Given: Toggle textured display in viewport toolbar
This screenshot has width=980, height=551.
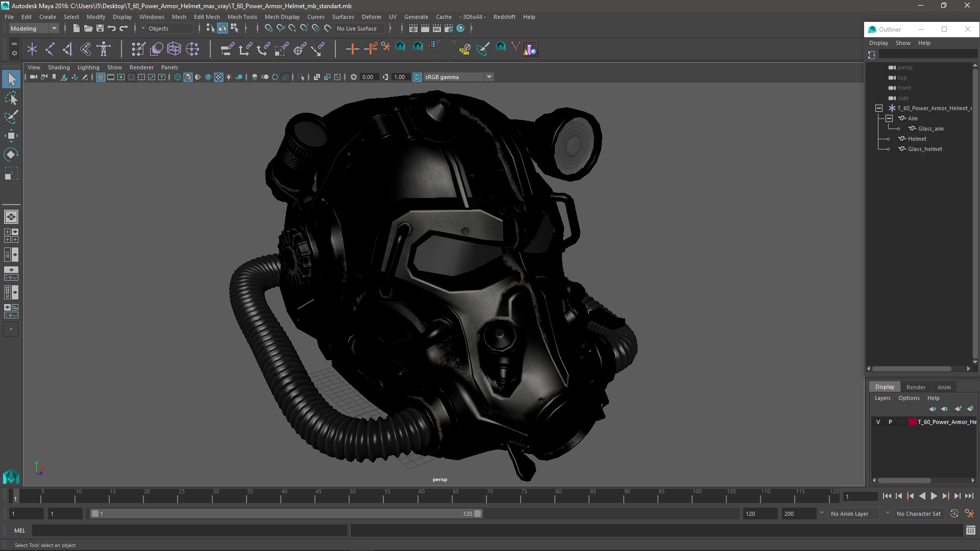Looking at the screenshot, I should (218, 77).
